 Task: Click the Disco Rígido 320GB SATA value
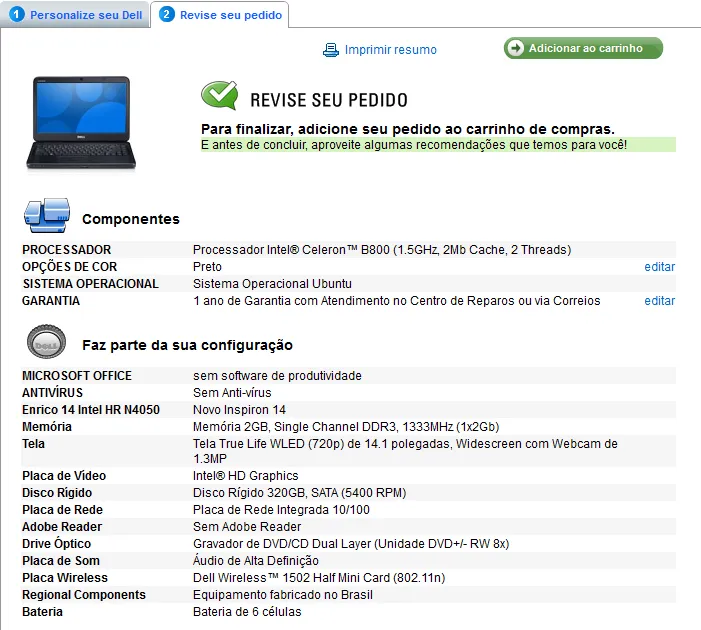[x=300, y=493]
